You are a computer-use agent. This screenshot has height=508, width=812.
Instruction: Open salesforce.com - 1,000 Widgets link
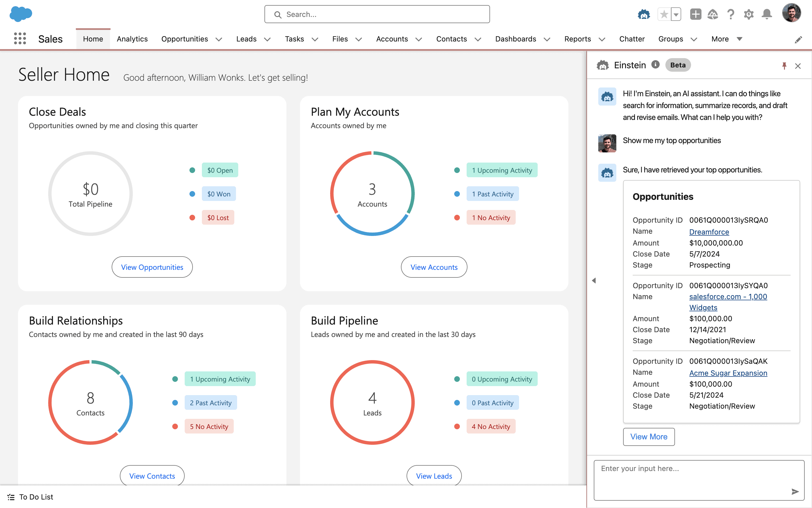[728, 302]
